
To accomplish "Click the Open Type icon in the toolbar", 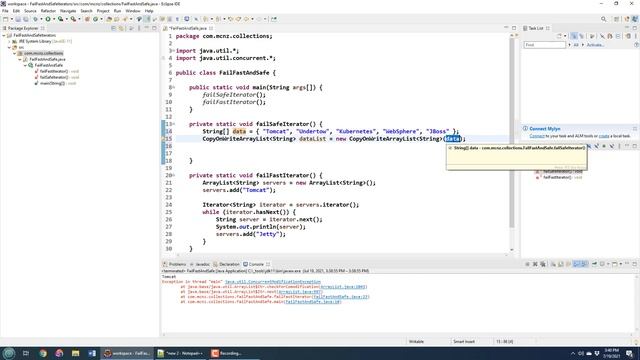I will [109, 19].
